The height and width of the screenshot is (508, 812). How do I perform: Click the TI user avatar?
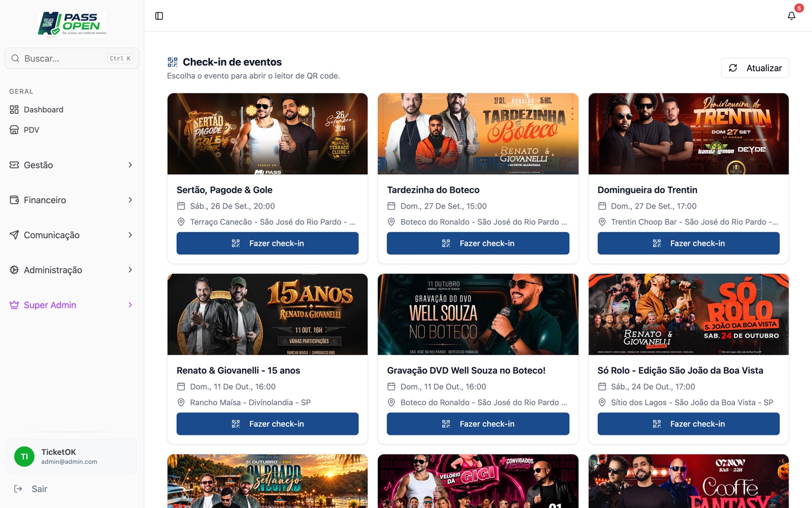tap(24, 456)
